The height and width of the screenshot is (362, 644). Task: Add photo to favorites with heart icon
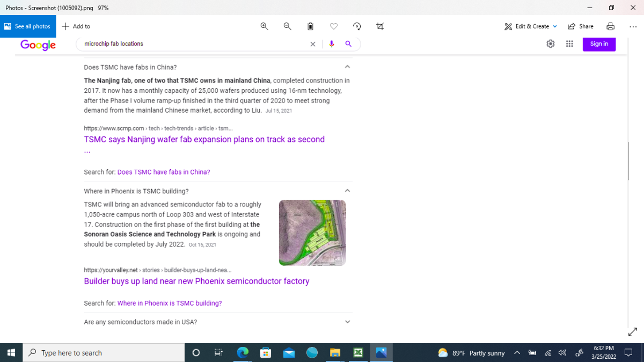(x=333, y=26)
